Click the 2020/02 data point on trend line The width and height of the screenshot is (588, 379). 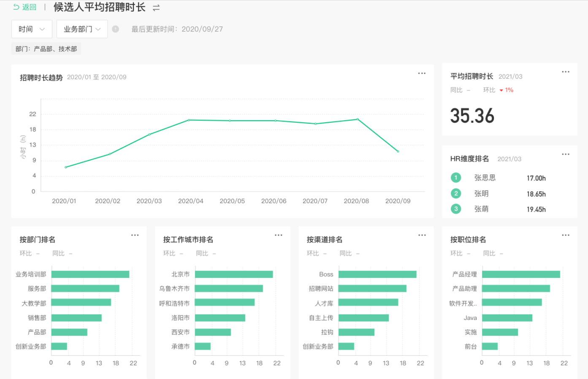coord(110,154)
